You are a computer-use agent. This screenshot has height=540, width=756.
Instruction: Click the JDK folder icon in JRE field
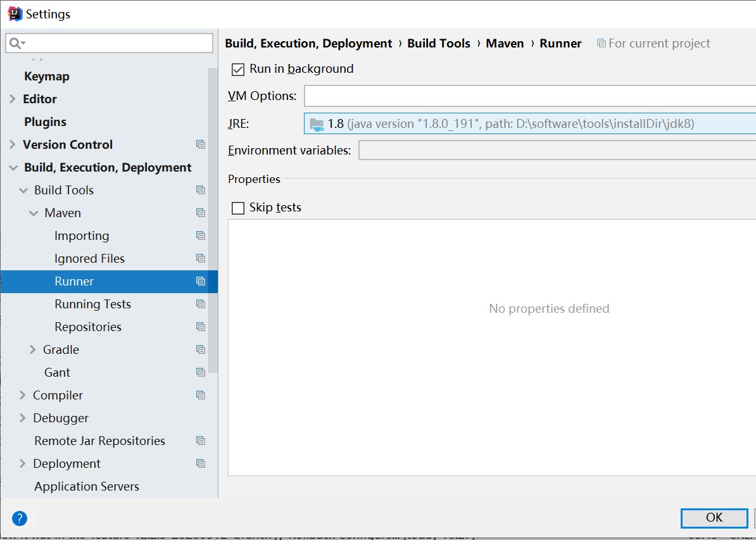(x=317, y=124)
